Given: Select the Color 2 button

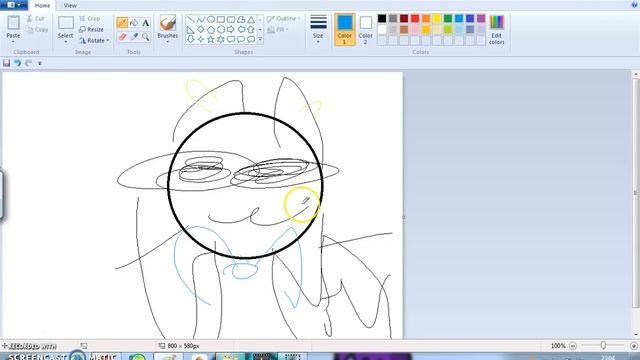Looking at the screenshot, I should click(x=365, y=29).
